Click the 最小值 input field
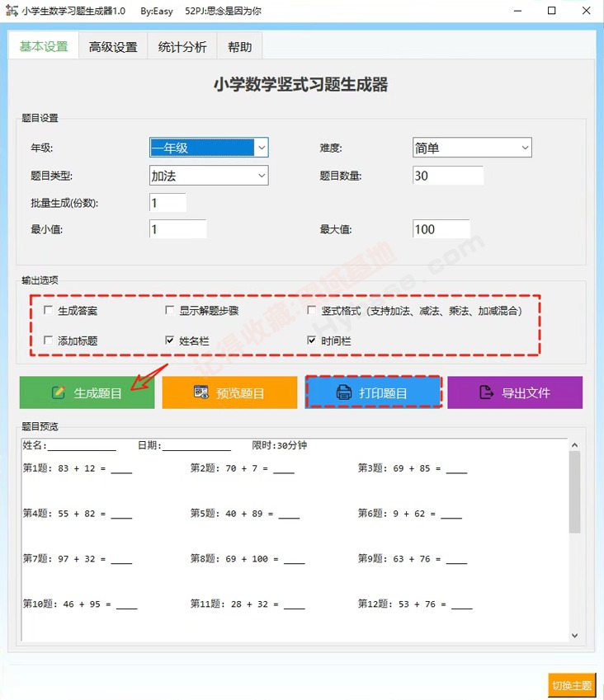604x700 pixels. click(x=177, y=229)
